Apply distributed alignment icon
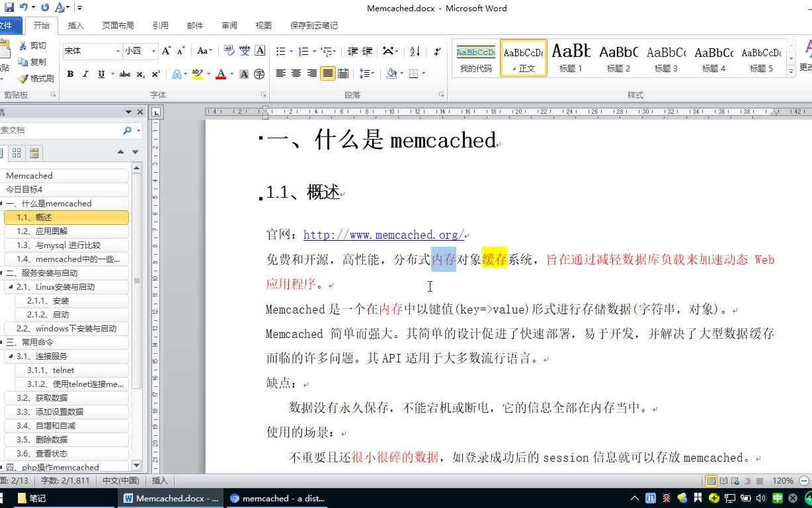 click(343, 73)
